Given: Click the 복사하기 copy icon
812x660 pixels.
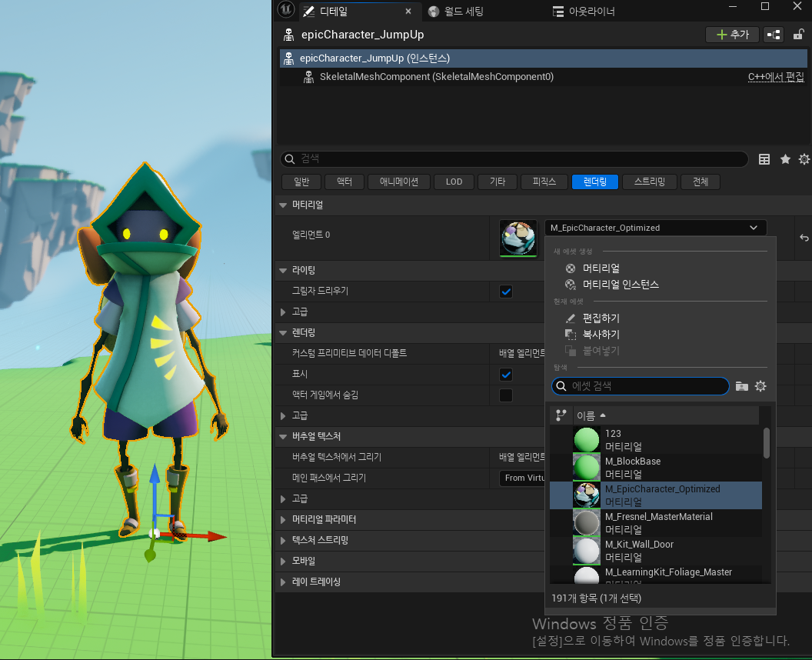Looking at the screenshot, I should point(570,334).
